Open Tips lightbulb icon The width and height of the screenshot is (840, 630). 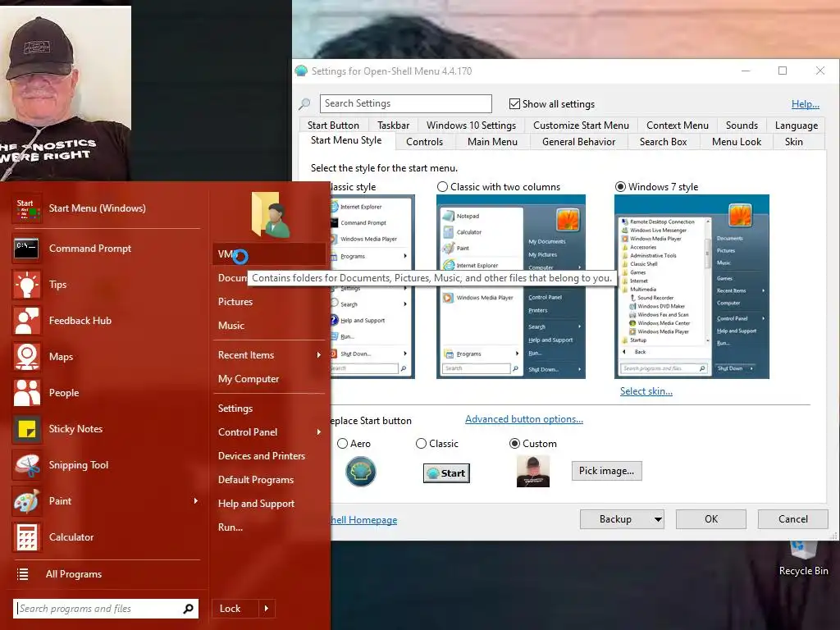(x=27, y=285)
